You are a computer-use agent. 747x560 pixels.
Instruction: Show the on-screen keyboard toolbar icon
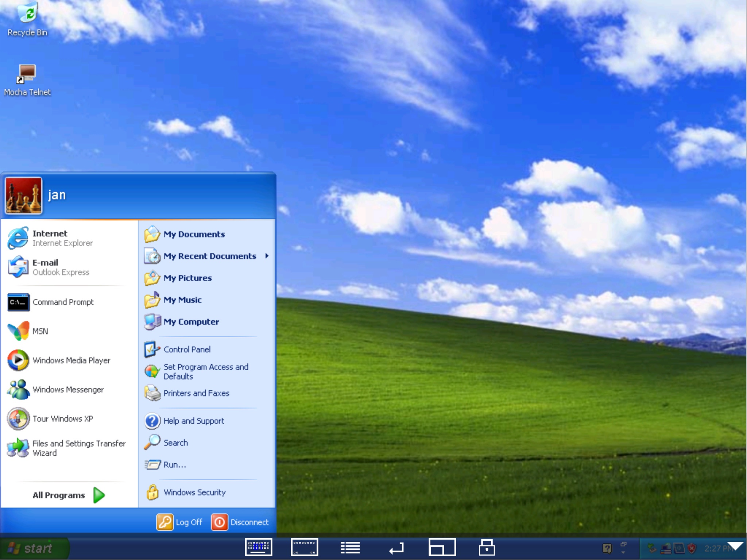(x=259, y=547)
